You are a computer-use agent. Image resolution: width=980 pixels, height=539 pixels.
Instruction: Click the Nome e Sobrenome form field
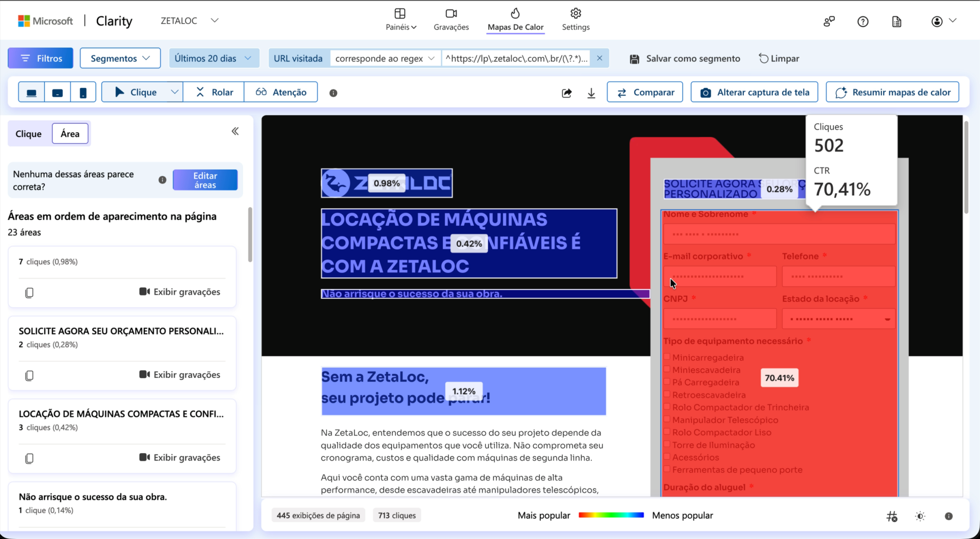pos(779,234)
